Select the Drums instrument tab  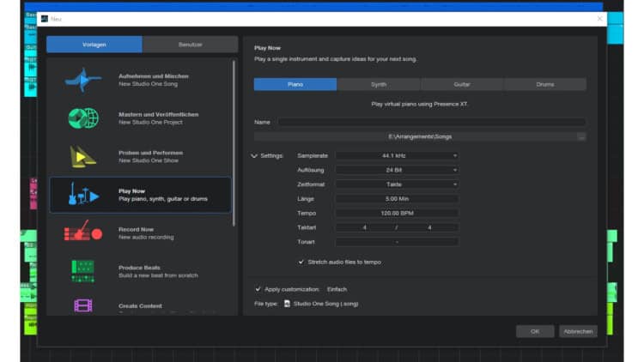[545, 84]
